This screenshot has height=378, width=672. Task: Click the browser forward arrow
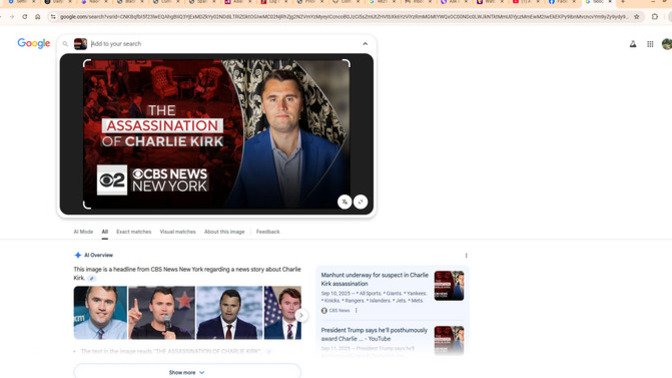click(x=12, y=17)
